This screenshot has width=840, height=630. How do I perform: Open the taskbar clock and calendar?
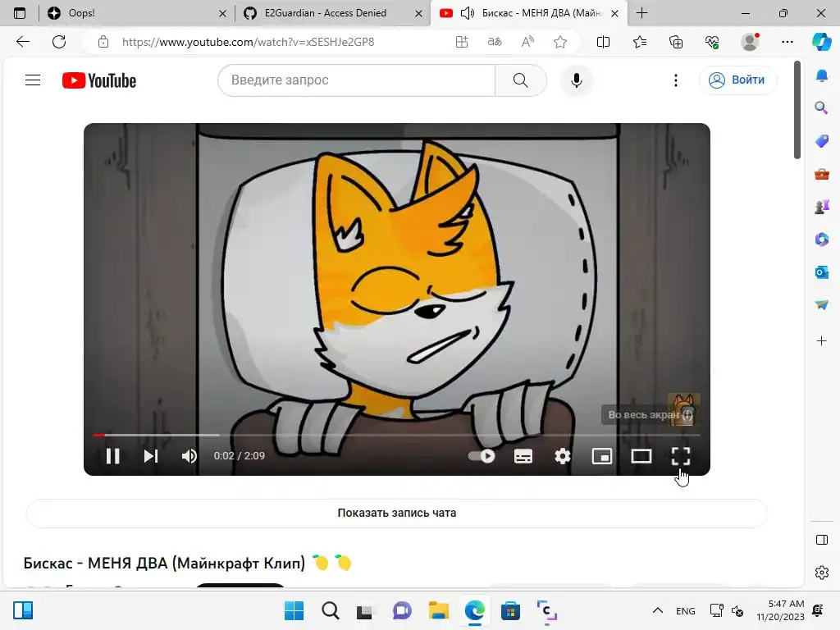click(781, 610)
